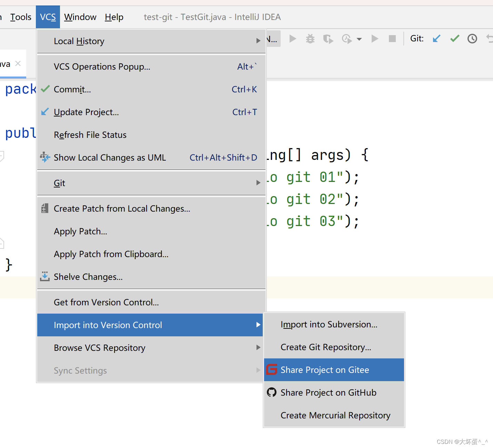Expand Local History submenu
The image size is (493, 448).
click(151, 41)
